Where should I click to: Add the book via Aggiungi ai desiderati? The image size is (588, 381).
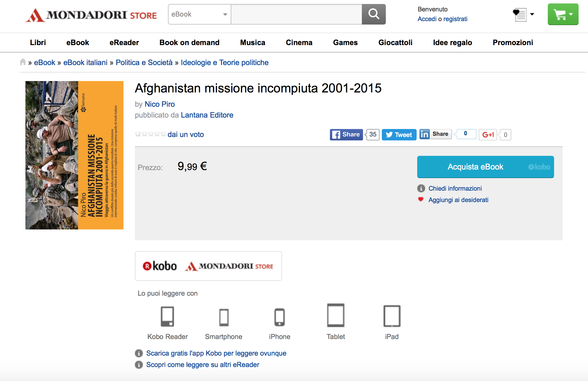(x=458, y=200)
